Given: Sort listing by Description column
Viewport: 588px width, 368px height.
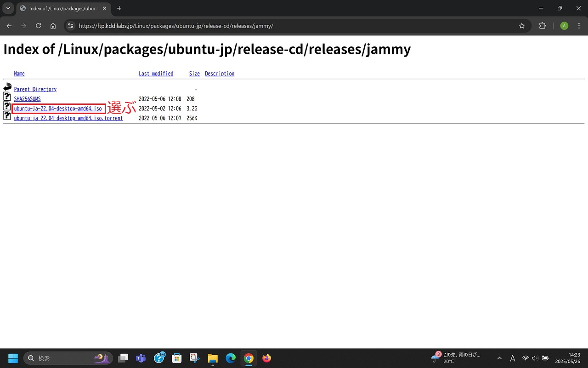Looking at the screenshot, I should pyautogui.click(x=220, y=74).
